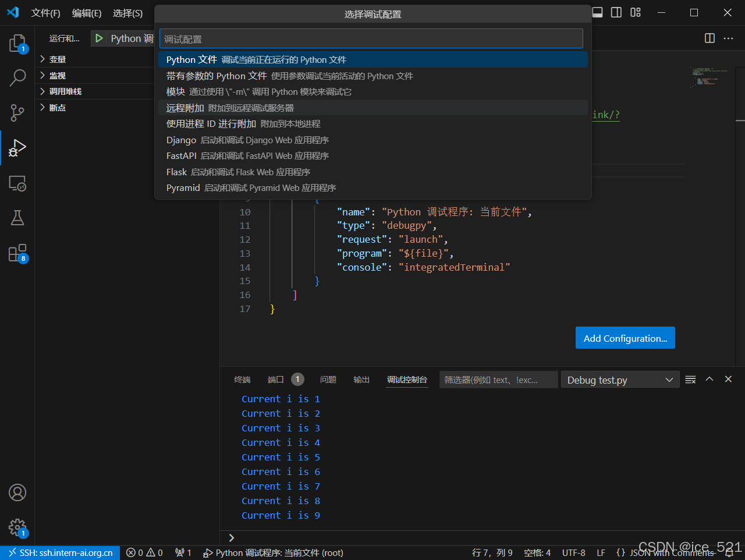Click the LF end-of-line status item
Viewport: 745px width, 560px height.
(601, 553)
